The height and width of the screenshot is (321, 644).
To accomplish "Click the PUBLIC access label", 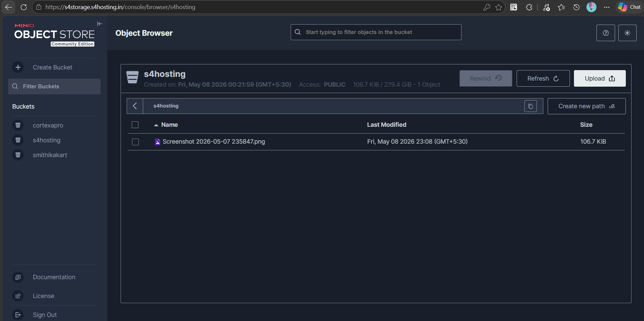I will pyautogui.click(x=334, y=85).
